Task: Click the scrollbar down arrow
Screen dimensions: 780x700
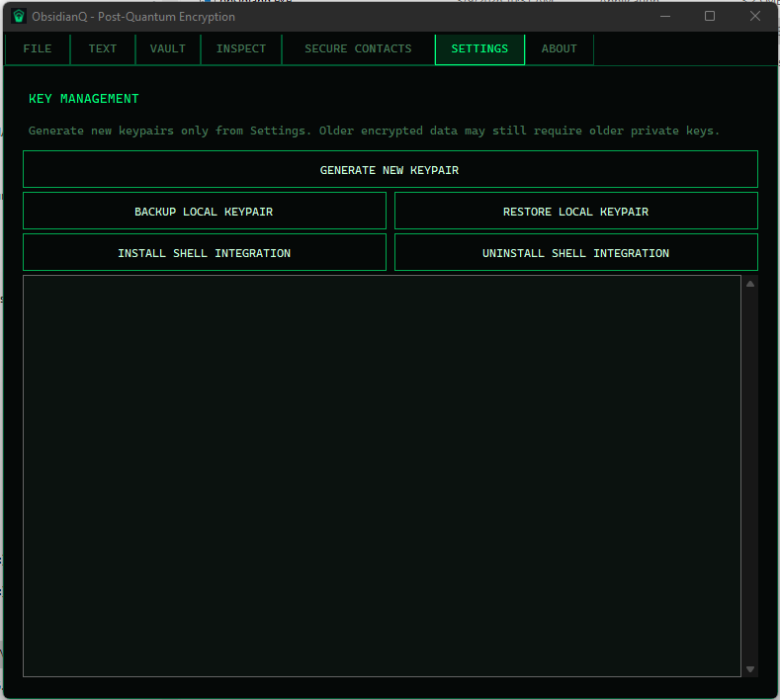Action: click(750, 669)
